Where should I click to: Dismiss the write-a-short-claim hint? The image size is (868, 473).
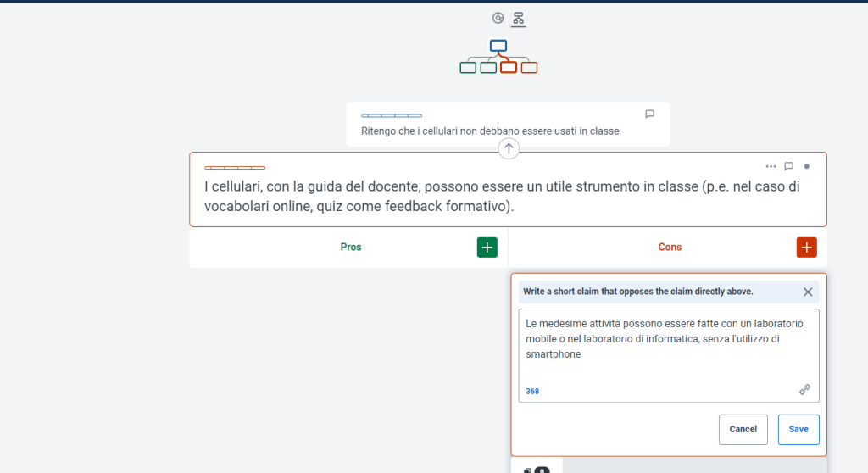pos(807,292)
